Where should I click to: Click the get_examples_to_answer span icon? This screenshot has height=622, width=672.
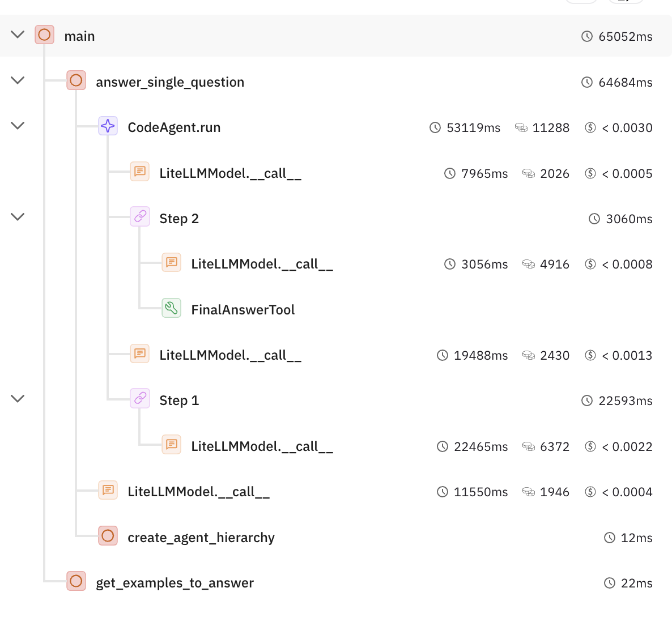coord(76,581)
